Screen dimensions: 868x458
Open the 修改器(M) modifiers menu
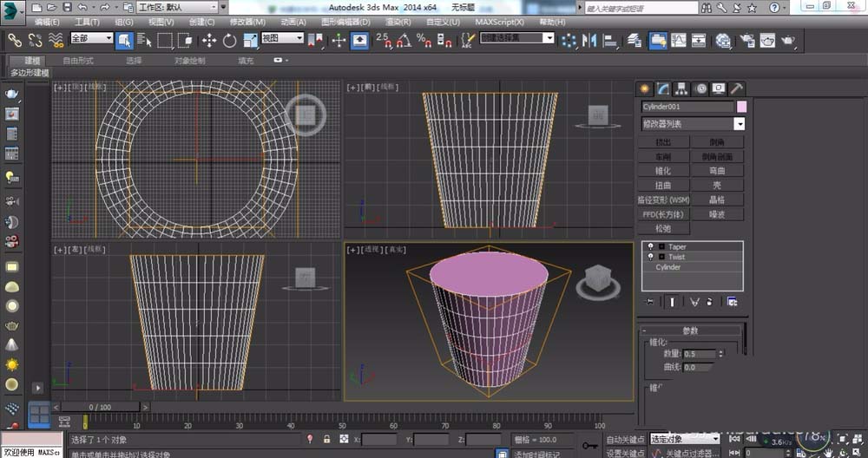[x=247, y=22]
